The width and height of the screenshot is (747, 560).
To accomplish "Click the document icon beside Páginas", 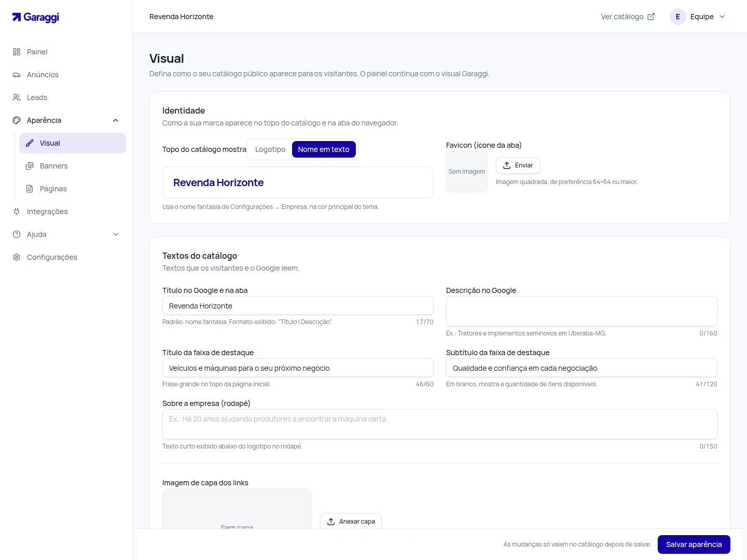I will (x=30, y=189).
